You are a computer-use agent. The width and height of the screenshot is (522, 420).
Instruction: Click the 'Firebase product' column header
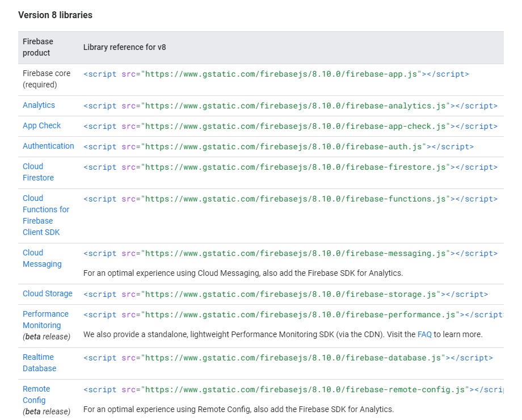click(x=37, y=47)
